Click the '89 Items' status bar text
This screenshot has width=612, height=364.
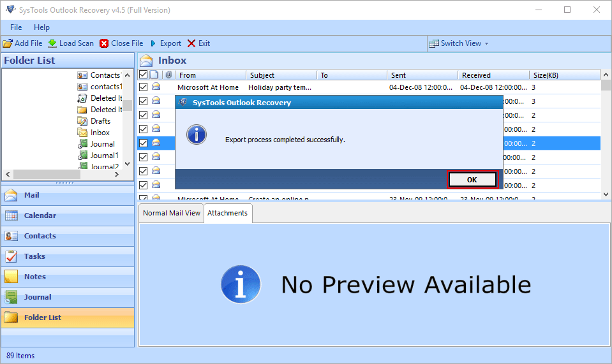20,356
